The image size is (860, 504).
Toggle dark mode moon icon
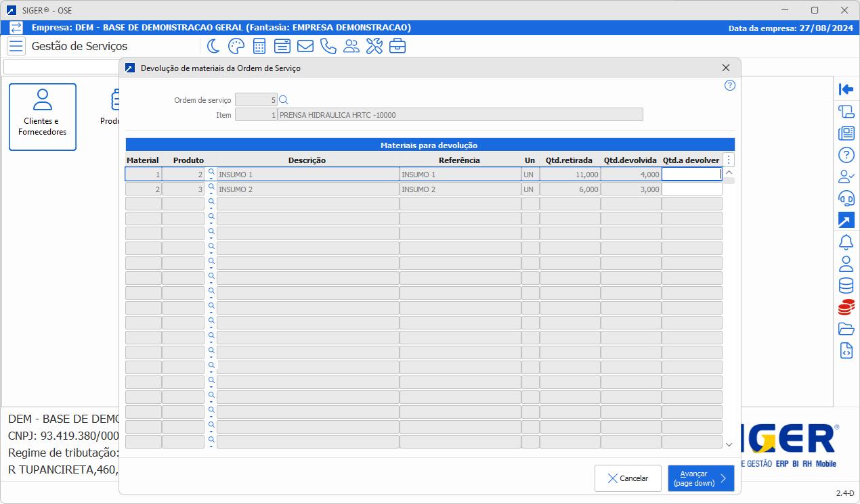pos(213,46)
